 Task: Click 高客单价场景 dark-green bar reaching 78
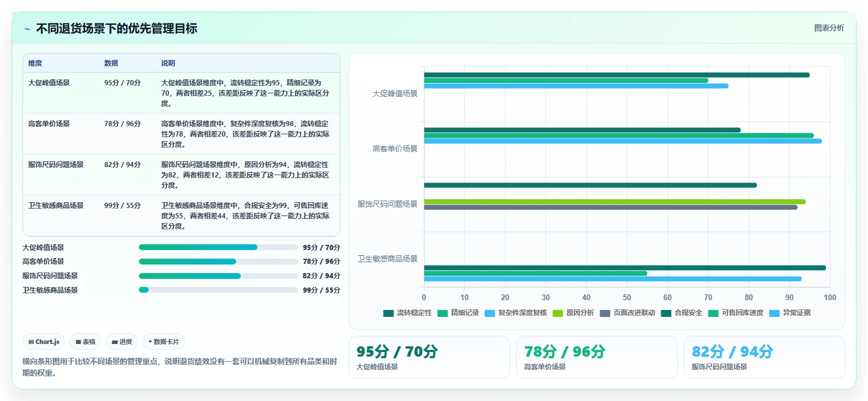pos(582,130)
